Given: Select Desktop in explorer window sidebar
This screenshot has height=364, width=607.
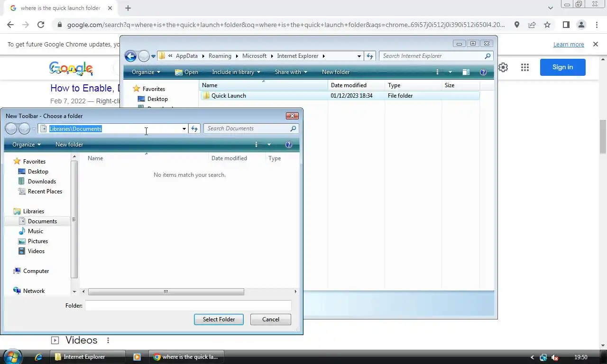Looking at the screenshot, I should (152, 99).
